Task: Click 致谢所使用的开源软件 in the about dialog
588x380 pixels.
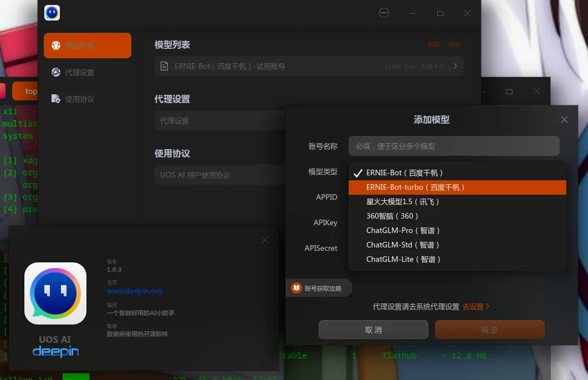Action: coord(137,334)
